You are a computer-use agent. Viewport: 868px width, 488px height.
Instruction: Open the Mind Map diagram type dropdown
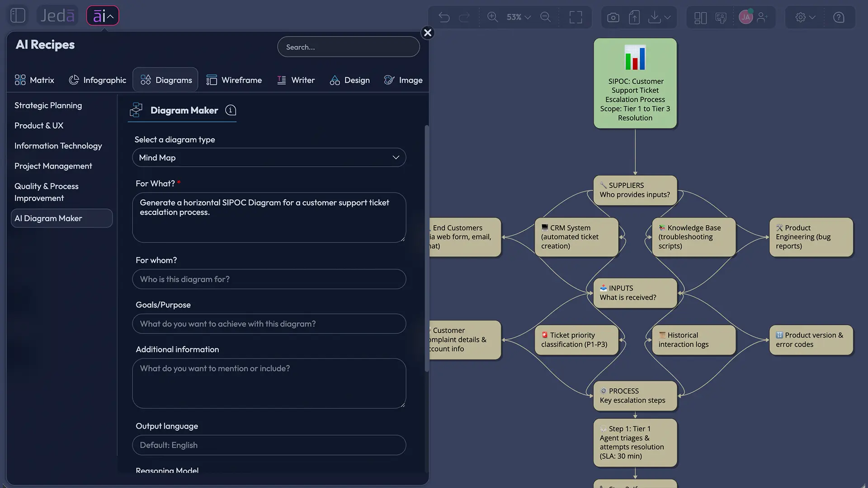[x=269, y=158]
